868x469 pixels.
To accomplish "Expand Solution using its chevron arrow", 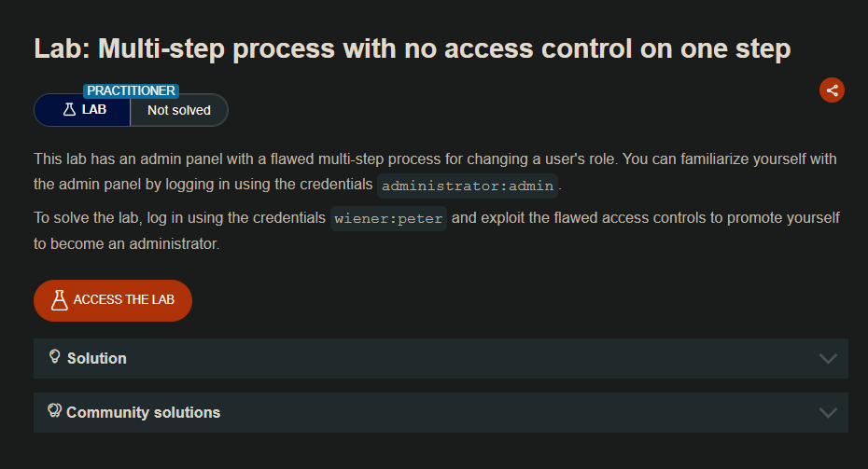I will (x=827, y=358).
